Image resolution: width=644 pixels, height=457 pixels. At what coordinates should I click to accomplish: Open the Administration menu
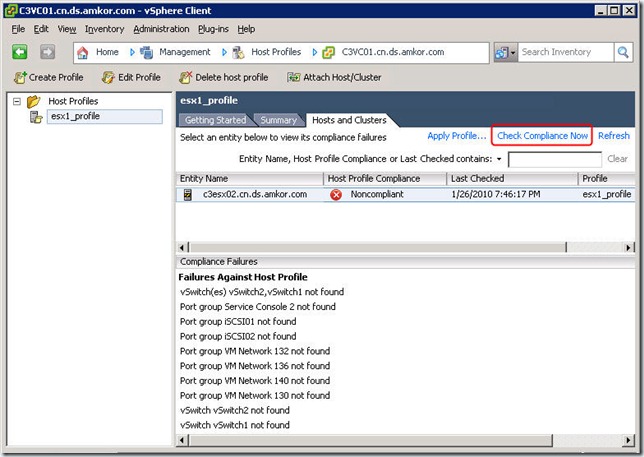pyautogui.click(x=161, y=29)
